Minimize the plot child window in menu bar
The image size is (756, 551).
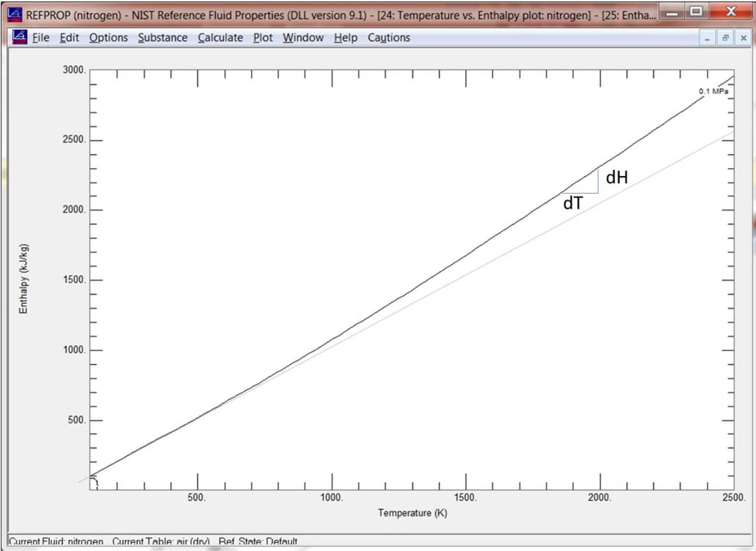[707, 38]
